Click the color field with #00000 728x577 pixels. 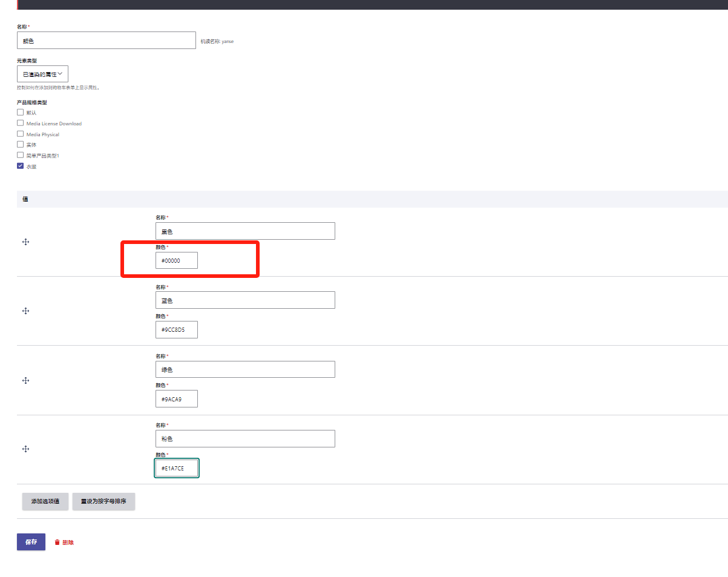177,260
